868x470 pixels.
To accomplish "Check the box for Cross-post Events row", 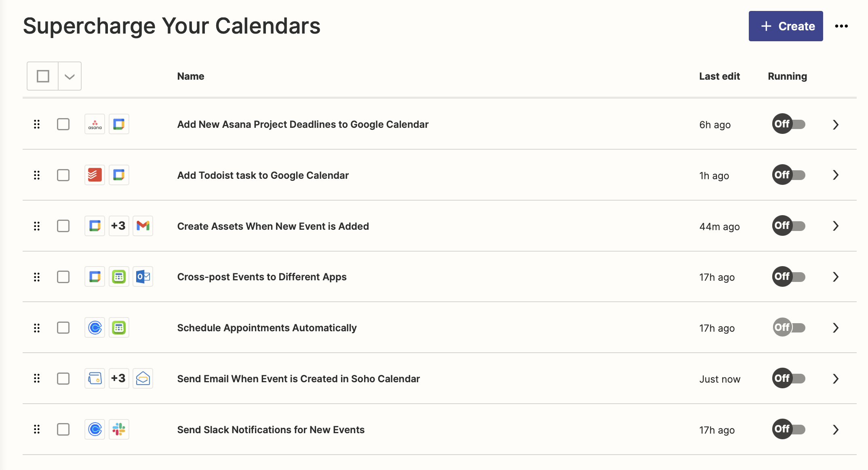I will click(63, 277).
